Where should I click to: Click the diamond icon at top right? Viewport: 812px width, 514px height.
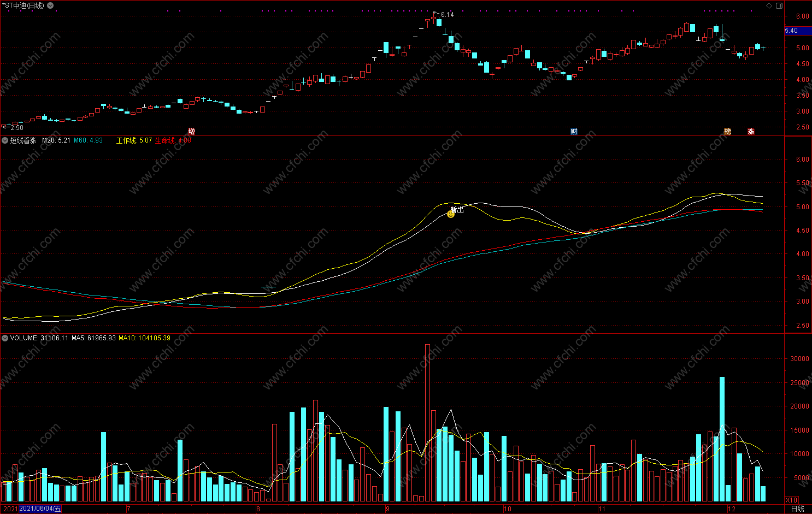[769, 5]
